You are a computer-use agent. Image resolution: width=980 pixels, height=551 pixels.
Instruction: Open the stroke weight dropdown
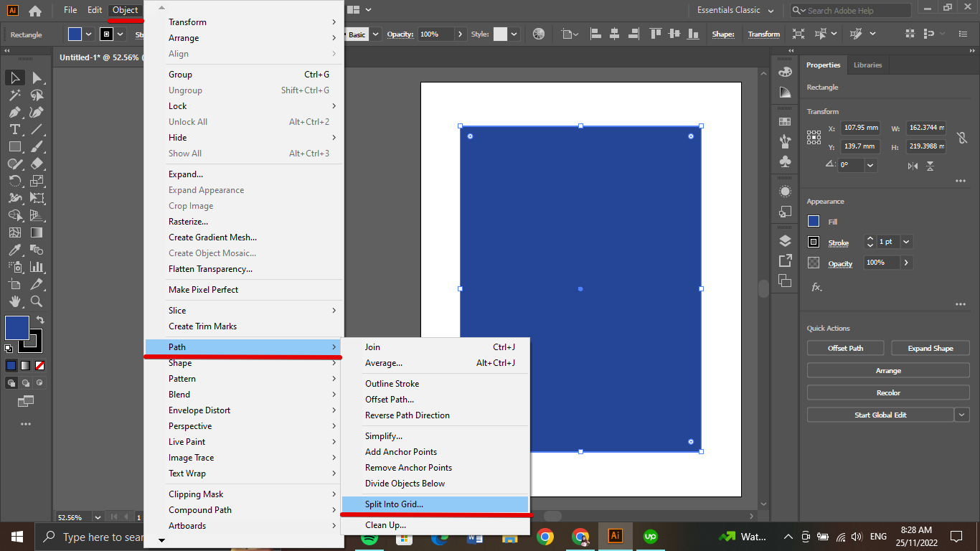pos(906,242)
